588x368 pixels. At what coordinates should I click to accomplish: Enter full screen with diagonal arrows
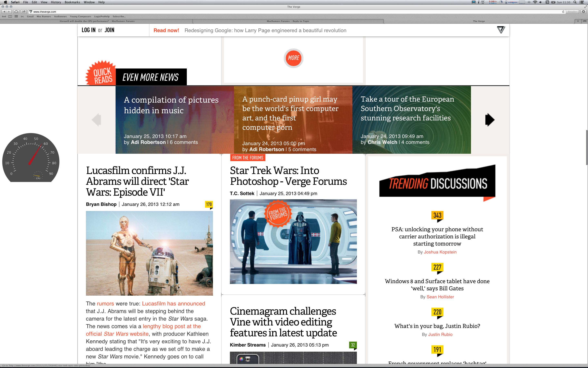586,7
